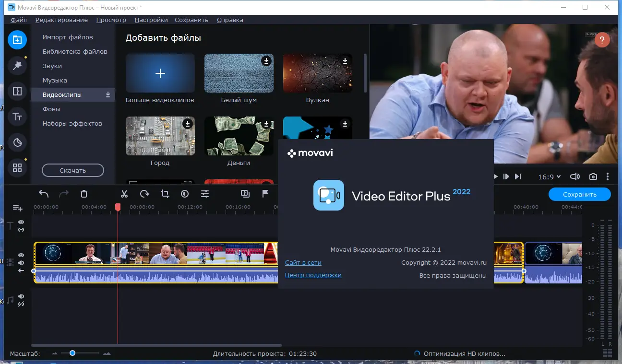Screen dimensions: 622x364
Task: Click the blue Сохранить export button
Action: pos(580,194)
